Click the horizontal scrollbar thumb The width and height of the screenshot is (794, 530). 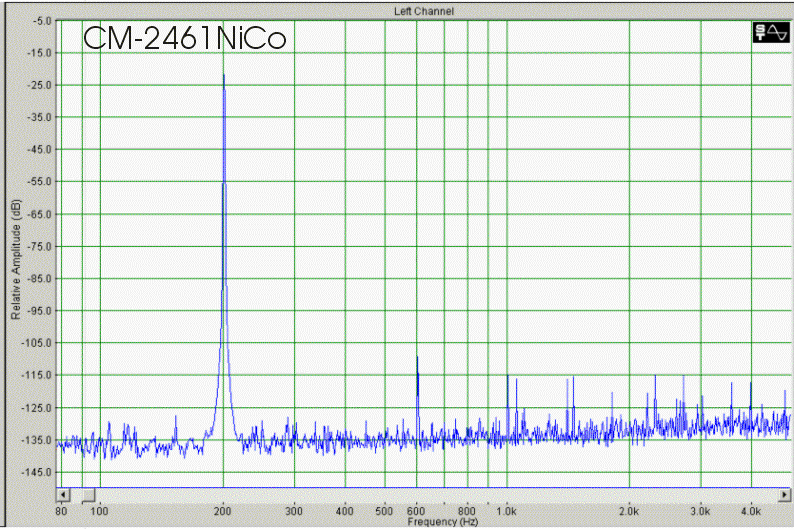(x=87, y=495)
